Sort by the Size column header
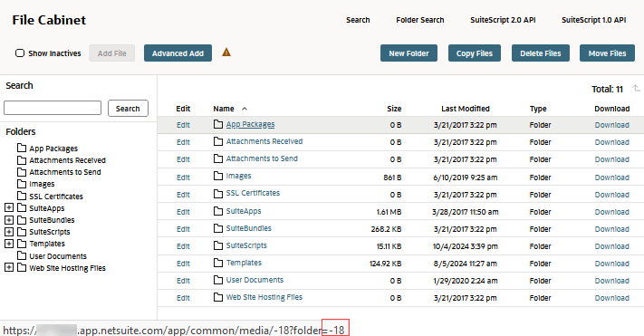Image resolution: width=644 pixels, height=336 pixels. coord(394,109)
